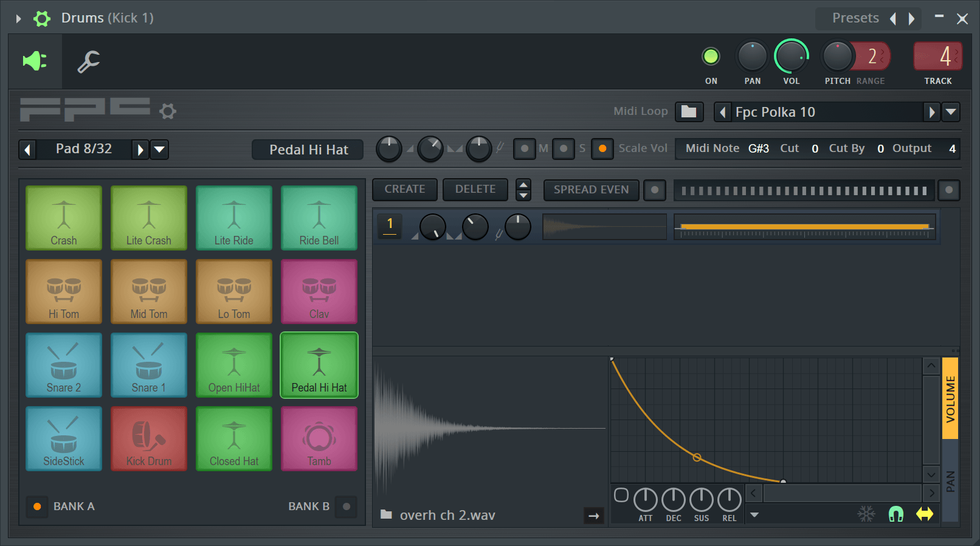
Task: Select the Ride Bell pad
Action: tap(319, 218)
